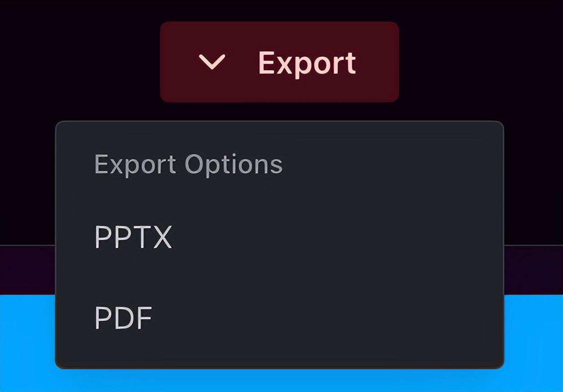563x392 pixels.
Task: Click the PDF entry in the dropdown list
Action: click(279, 318)
